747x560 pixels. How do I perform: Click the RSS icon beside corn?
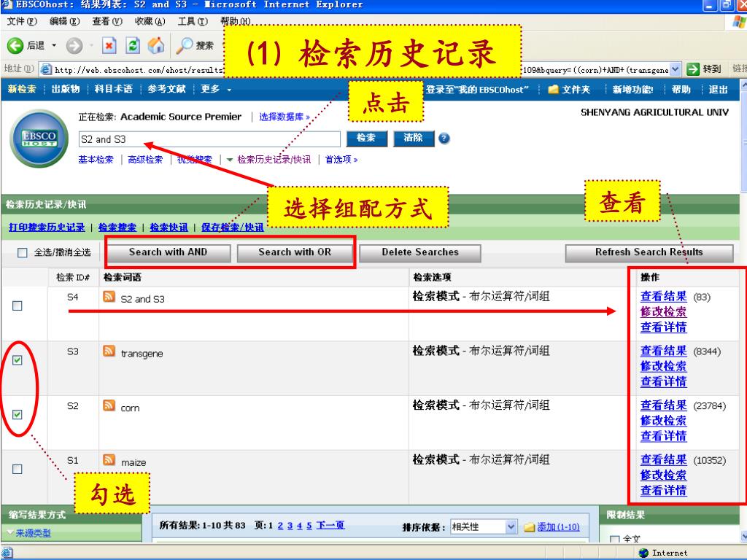pyautogui.click(x=109, y=405)
